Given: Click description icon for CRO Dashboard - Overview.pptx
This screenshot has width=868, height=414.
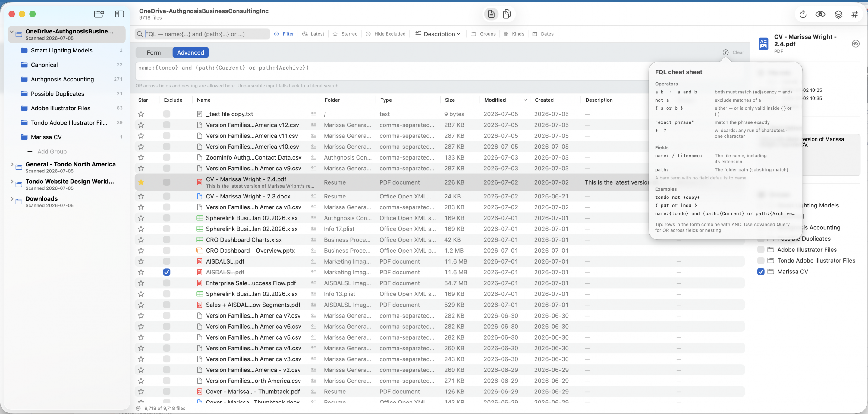Looking at the screenshot, I should pyautogui.click(x=313, y=251).
